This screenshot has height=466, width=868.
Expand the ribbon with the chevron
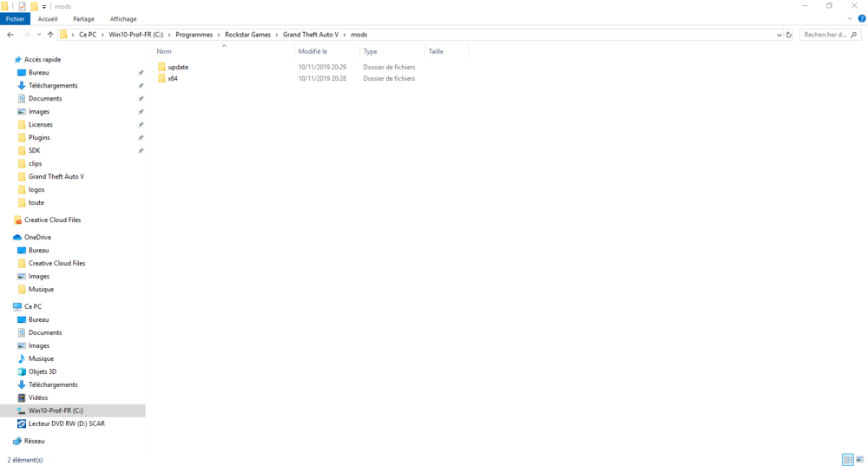(x=851, y=19)
